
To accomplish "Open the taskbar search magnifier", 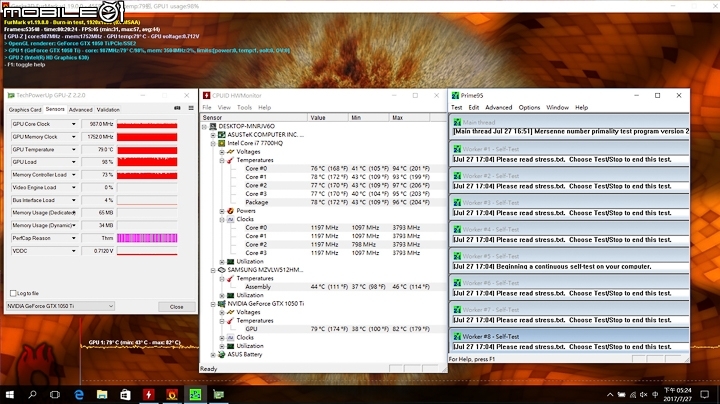I will (x=32, y=394).
